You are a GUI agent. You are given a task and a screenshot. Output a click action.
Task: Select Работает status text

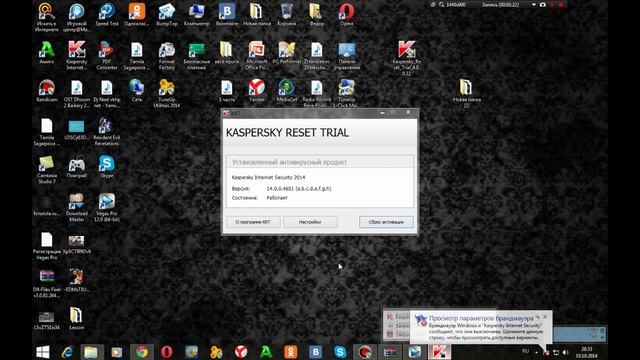click(277, 198)
